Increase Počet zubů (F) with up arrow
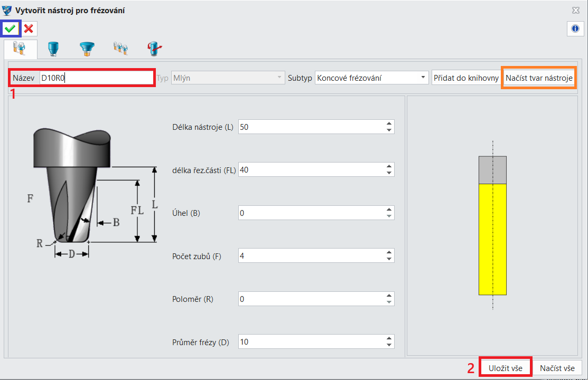The width and height of the screenshot is (588, 380). (389, 253)
